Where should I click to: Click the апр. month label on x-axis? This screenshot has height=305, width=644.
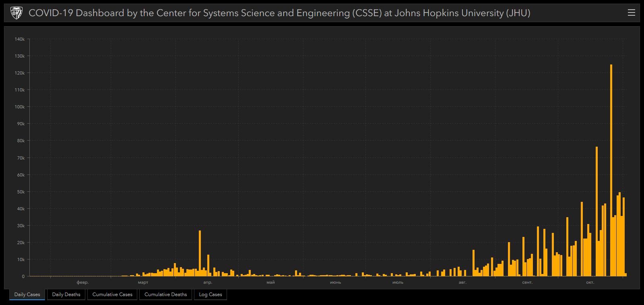point(208,282)
